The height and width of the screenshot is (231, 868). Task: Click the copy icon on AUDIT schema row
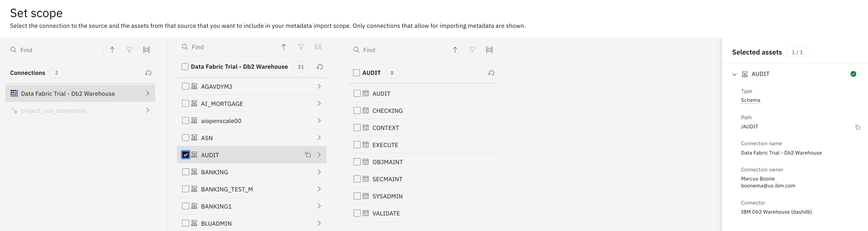(308, 155)
